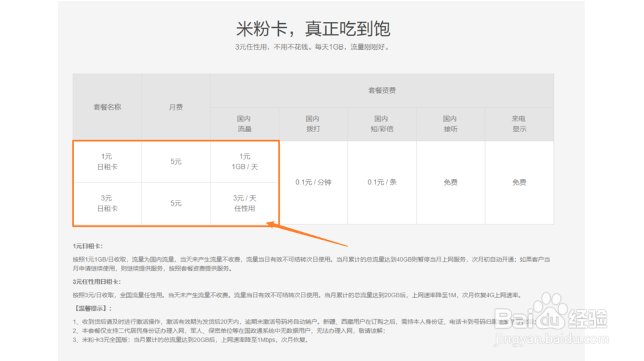Click the 1元日租卡 plan name cell
The image size is (644, 361).
pyautogui.click(x=107, y=162)
